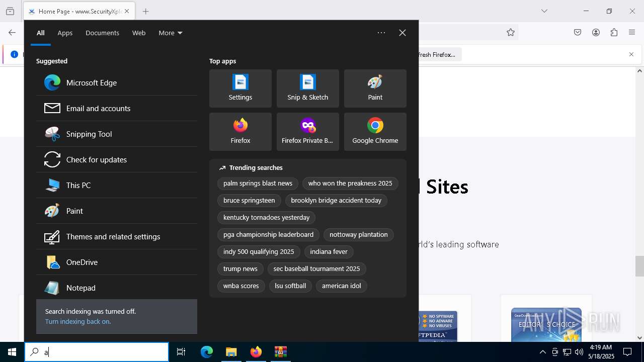
Task: Search trending palm springs blast news
Action: tap(258, 184)
